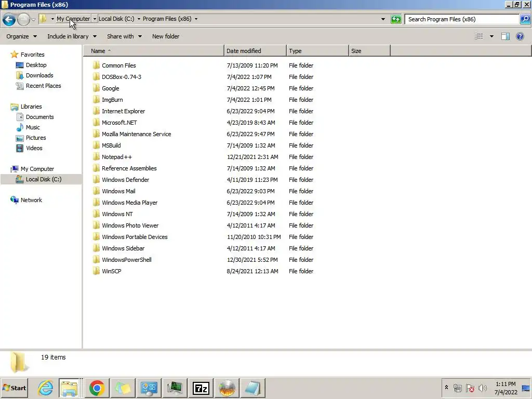Click New folder button
The height and width of the screenshot is (399, 532).
point(166,36)
